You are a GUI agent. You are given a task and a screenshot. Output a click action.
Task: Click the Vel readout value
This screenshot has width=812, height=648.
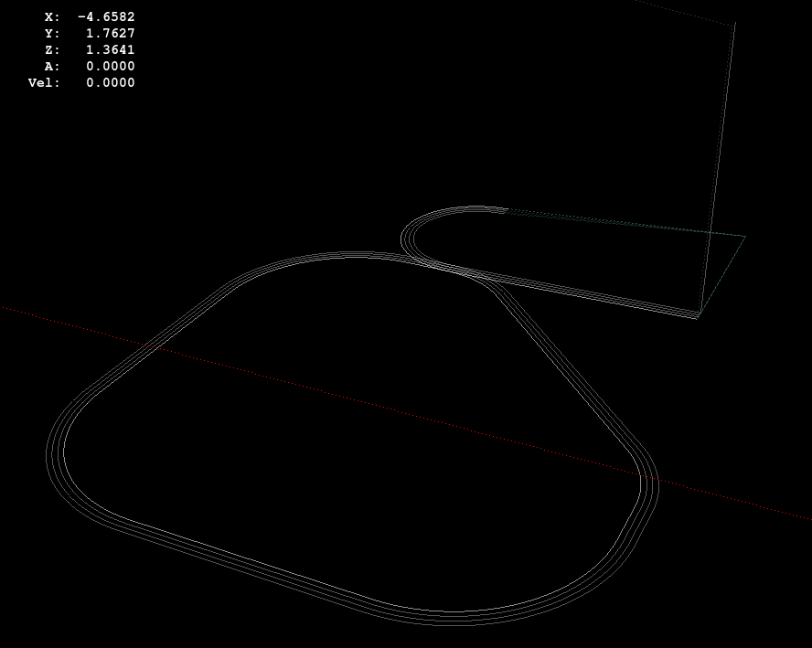coord(110,82)
